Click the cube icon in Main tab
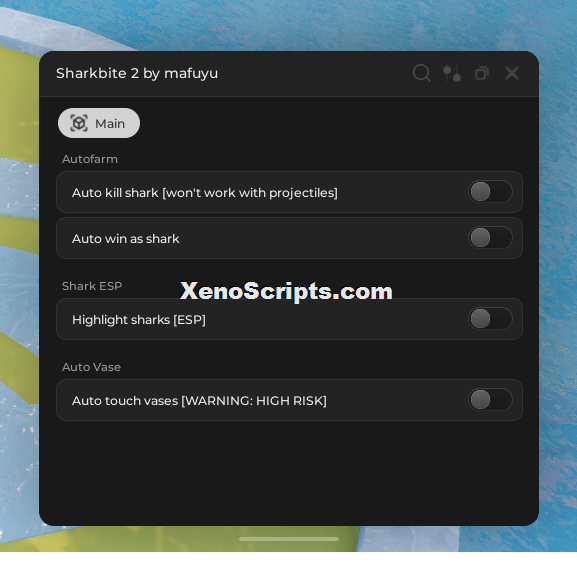The width and height of the screenshot is (577, 582). [79, 123]
